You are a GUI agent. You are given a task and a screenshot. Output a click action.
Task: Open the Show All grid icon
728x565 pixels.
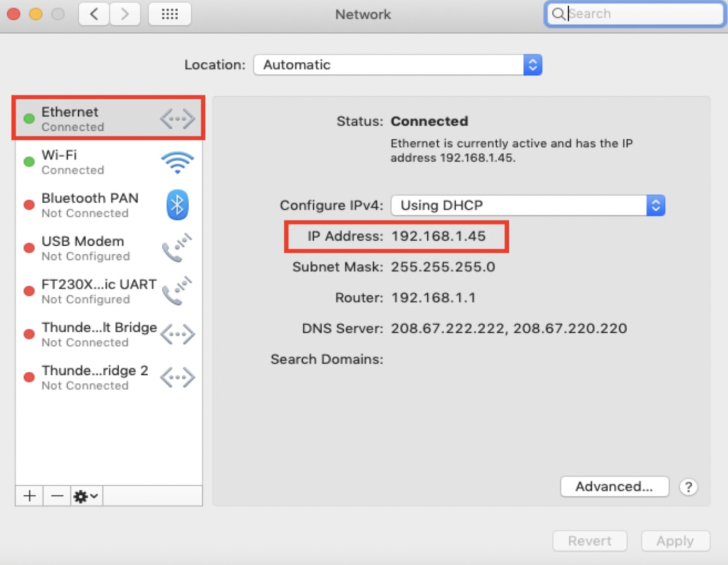point(170,14)
